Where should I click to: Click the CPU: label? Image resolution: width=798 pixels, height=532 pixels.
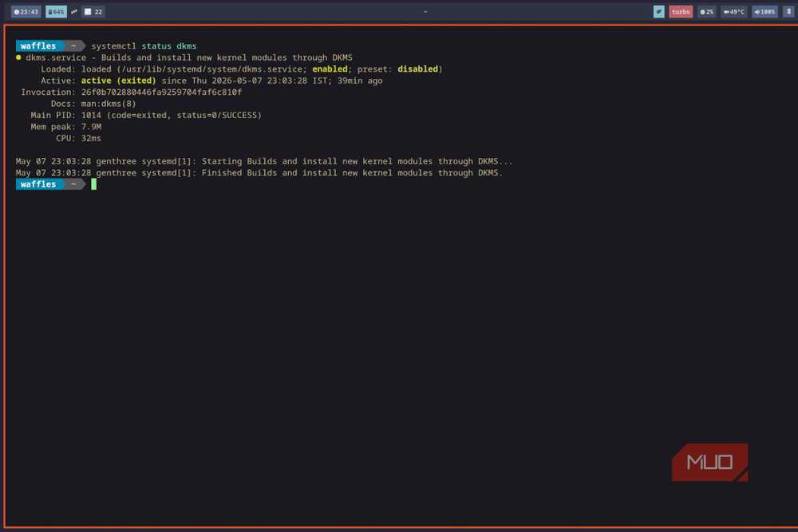65,138
